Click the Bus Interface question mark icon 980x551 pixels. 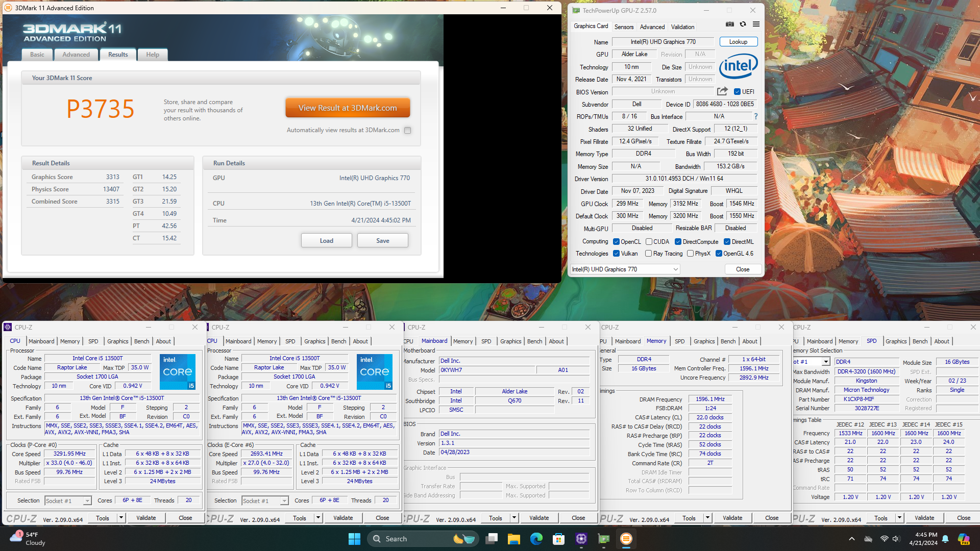point(756,116)
